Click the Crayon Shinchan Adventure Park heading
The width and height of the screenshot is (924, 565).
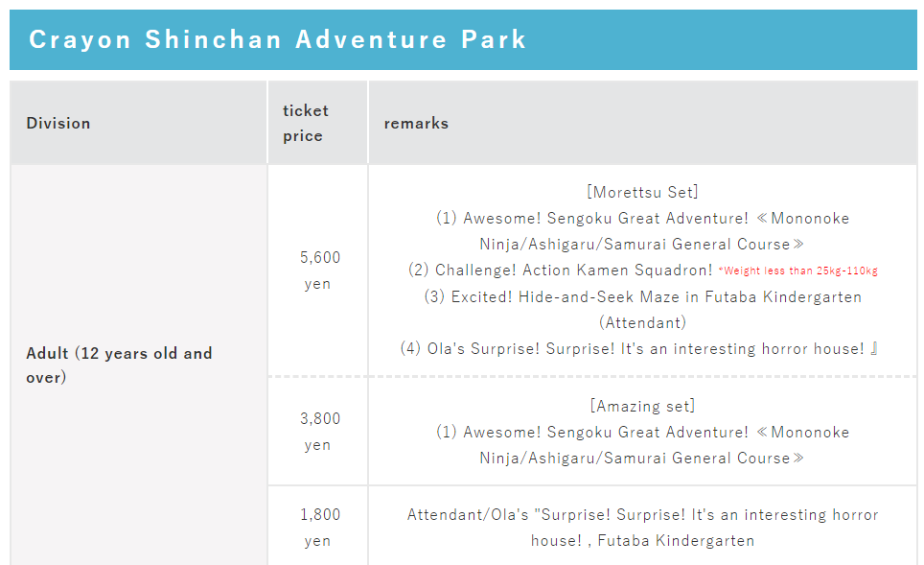[277, 40]
